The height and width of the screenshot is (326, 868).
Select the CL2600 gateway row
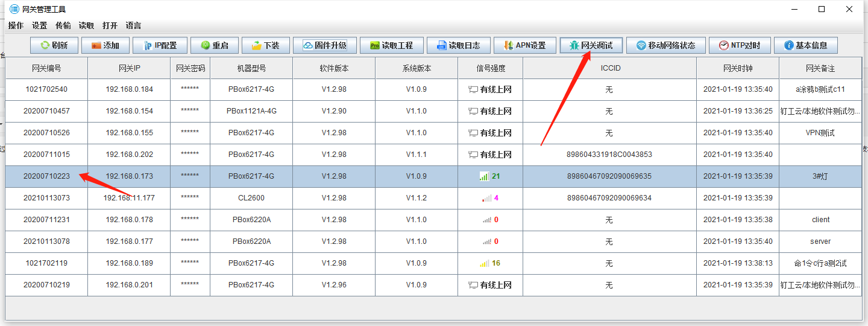click(251, 198)
